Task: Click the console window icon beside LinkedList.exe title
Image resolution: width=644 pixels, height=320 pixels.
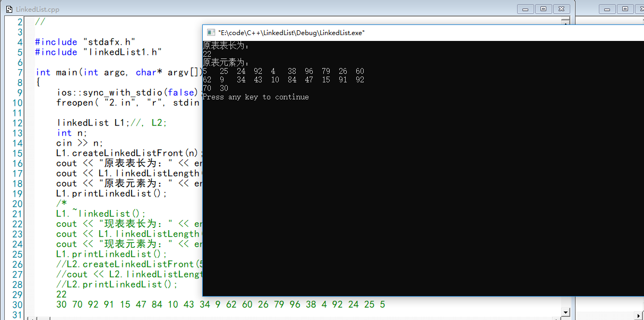Action: (x=211, y=32)
